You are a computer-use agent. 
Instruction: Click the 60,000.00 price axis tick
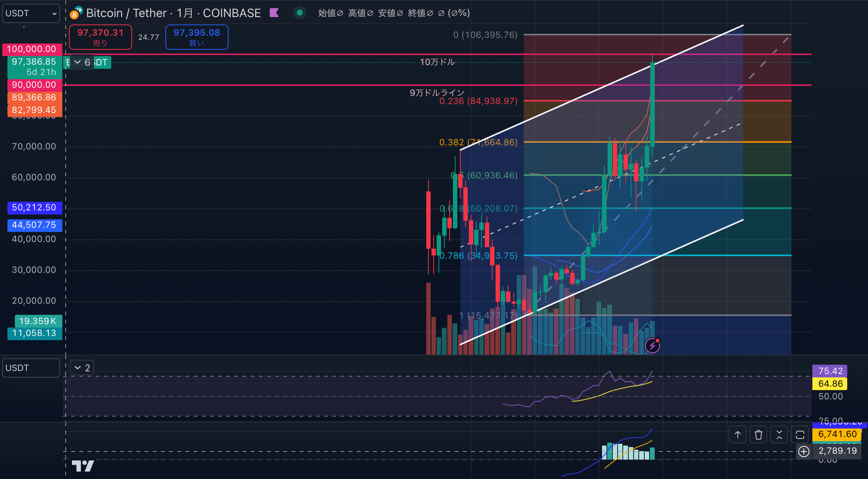(x=34, y=177)
